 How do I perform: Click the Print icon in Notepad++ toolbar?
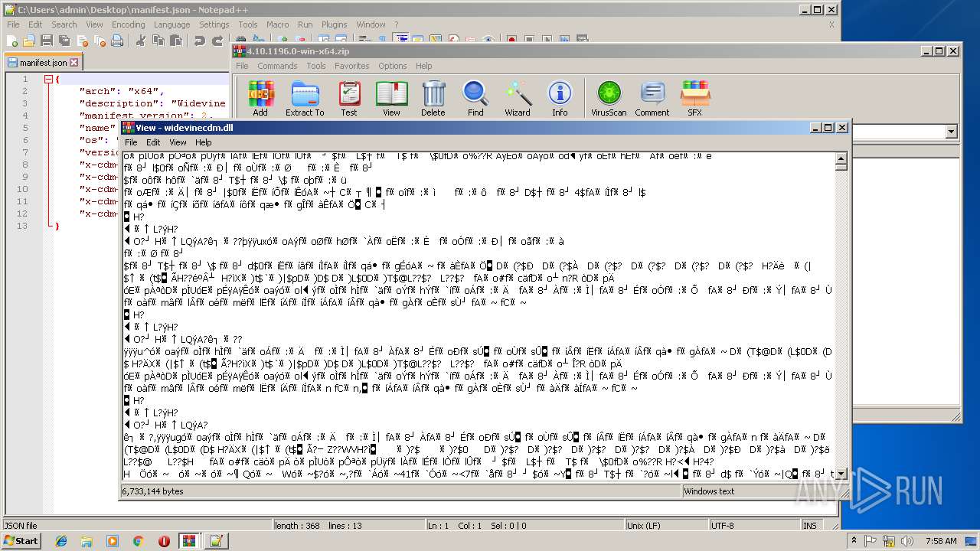coord(116,41)
